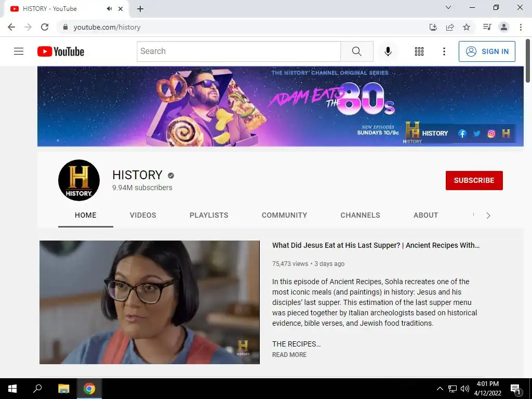Click the HISTORY channel avatar

[79, 180]
